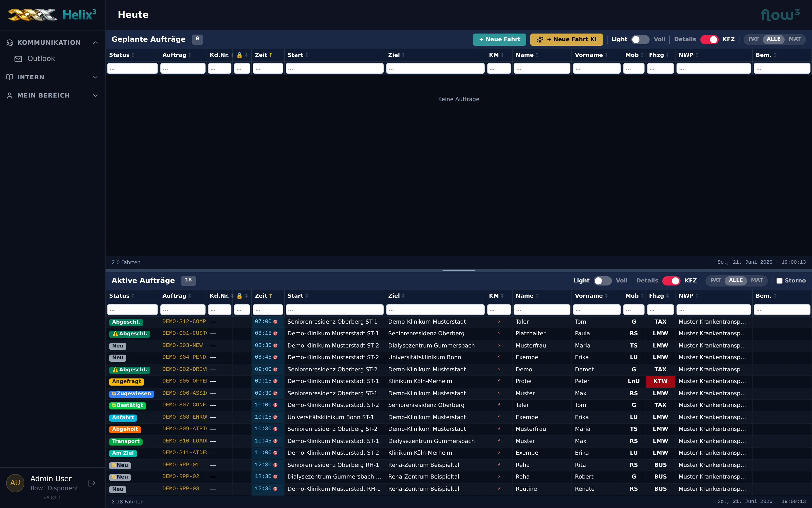Toggle Details/KFZ switch in Aktive Aufträge

tap(671, 281)
